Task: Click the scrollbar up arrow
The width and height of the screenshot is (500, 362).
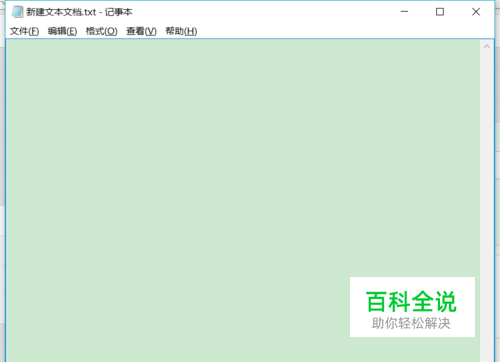Action: pos(487,46)
